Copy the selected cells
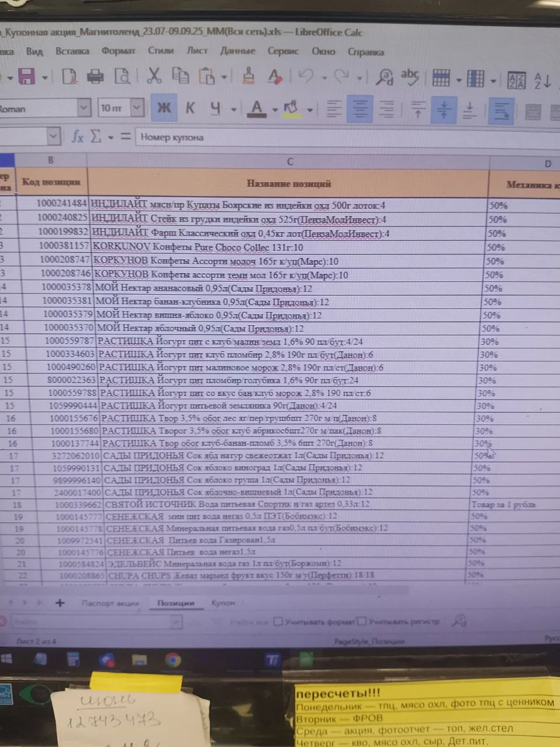Image resolution: width=560 pixels, height=747 pixels. tap(180, 76)
